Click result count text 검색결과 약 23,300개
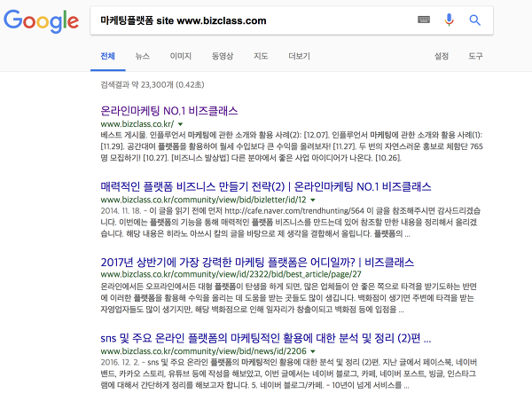Image resolution: width=532 pixels, height=401 pixels. [153, 84]
